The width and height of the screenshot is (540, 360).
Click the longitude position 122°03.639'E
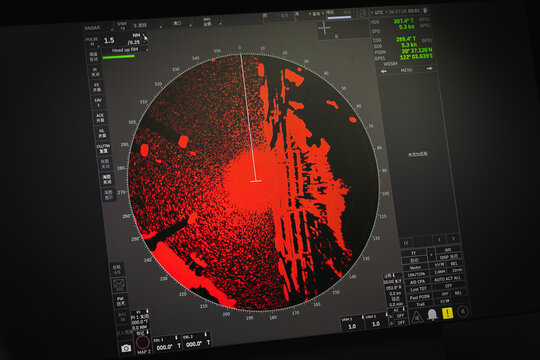416,56
